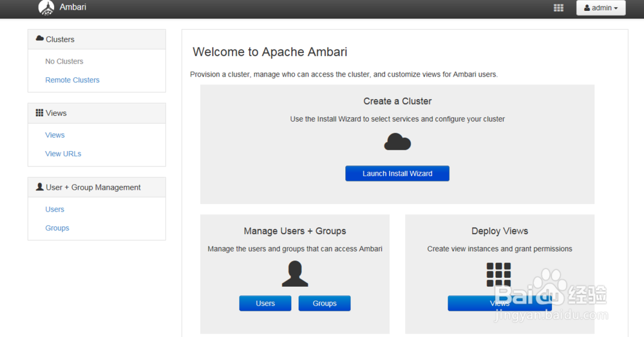This screenshot has width=644, height=337.
Task: Launch the Install Wizard
Action: (x=397, y=174)
